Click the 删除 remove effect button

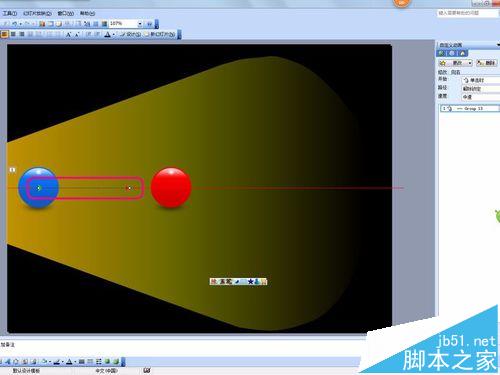pos(486,63)
